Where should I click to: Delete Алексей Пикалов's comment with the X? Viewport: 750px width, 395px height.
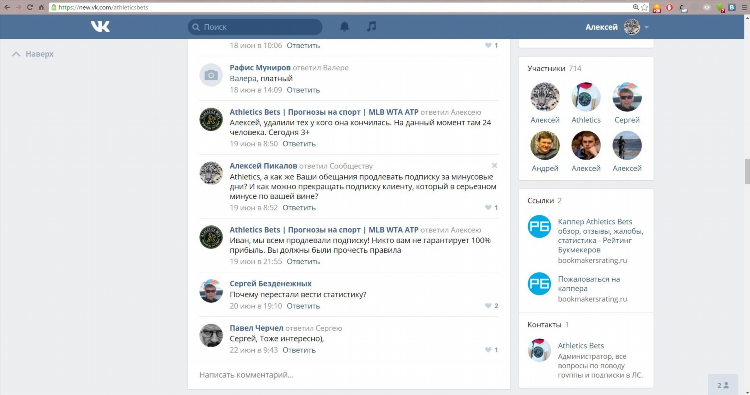495,165
